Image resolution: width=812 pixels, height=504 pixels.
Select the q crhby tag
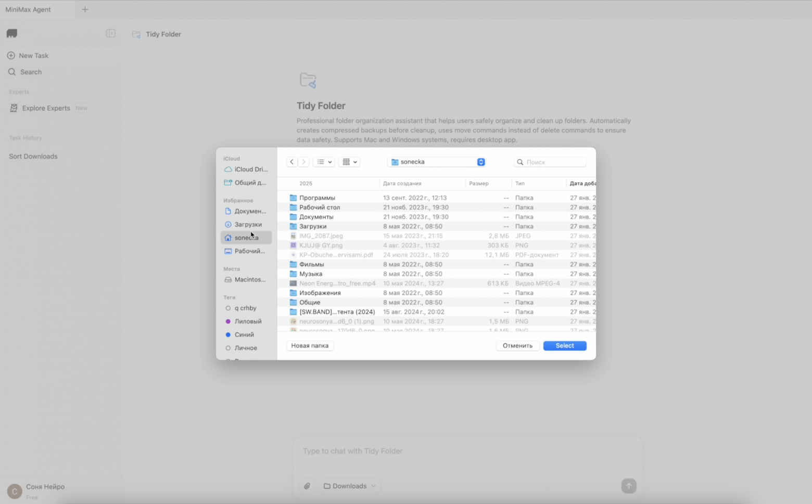click(245, 308)
